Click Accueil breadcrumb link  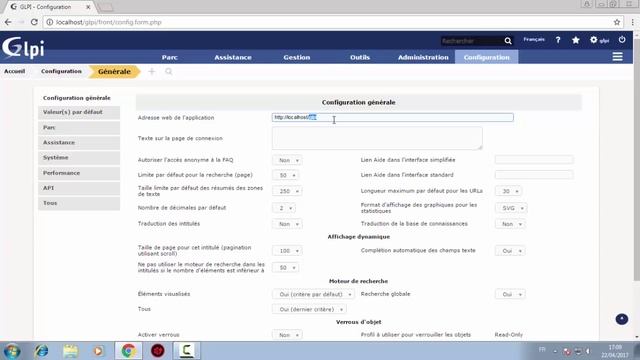coord(15,71)
